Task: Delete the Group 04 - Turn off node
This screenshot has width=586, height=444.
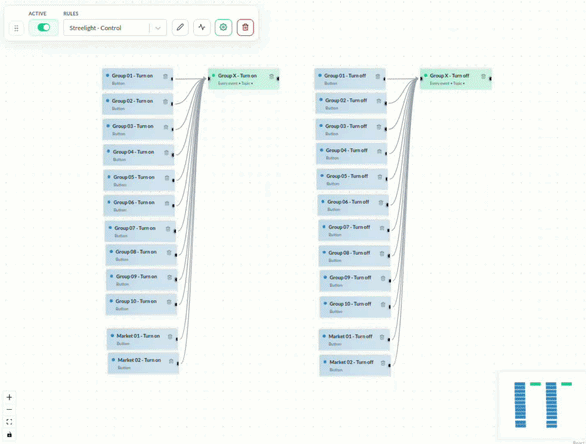Action: pyautogui.click(x=379, y=151)
